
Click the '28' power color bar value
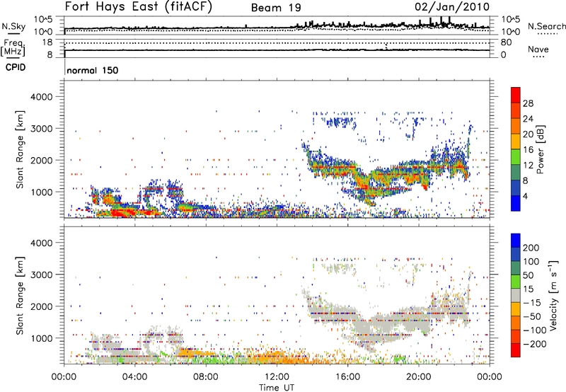click(x=528, y=103)
